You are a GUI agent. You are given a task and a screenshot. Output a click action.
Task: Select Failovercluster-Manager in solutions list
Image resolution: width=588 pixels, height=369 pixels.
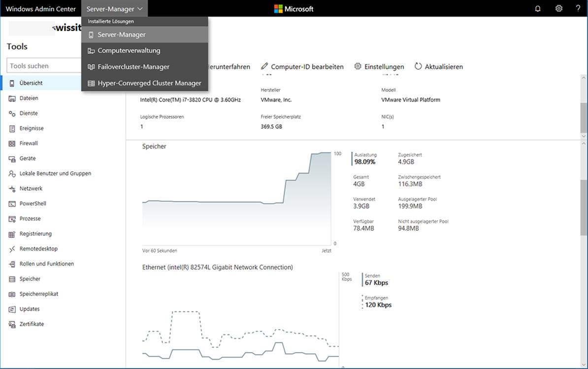(x=144, y=67)
